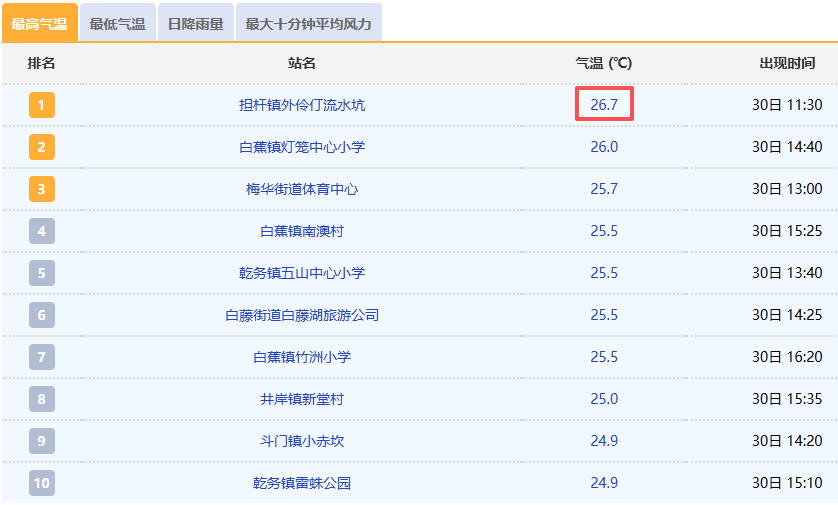838x505 pixels.
Task: Select the 日降雨量 tab
Action: pyautogui.click(x=196, y=24)
